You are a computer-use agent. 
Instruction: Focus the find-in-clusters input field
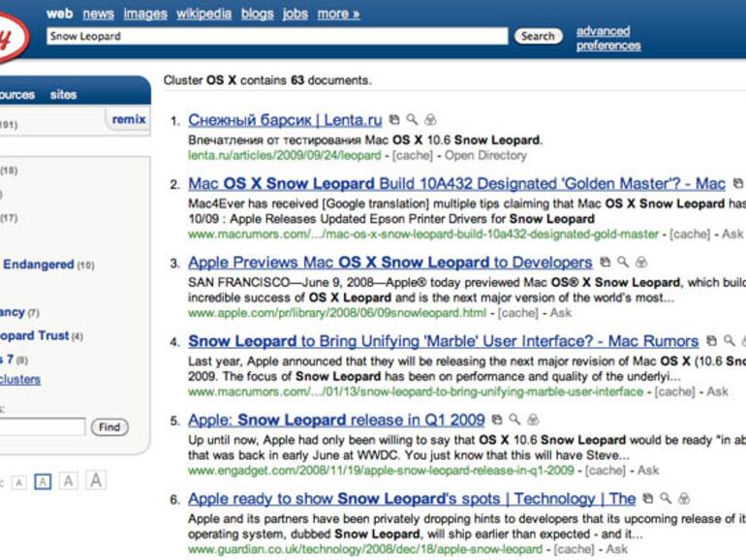click(x=42, y=426)
